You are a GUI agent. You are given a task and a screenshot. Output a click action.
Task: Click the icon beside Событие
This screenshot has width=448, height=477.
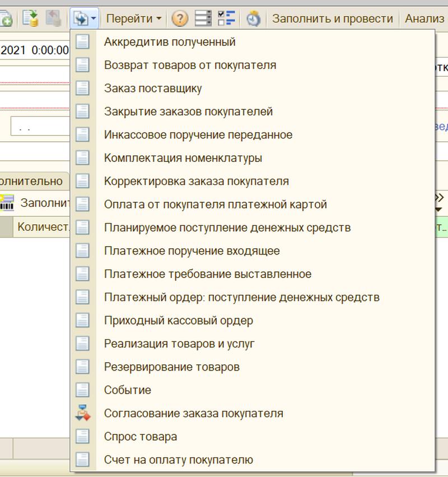(x=82, y=390)
